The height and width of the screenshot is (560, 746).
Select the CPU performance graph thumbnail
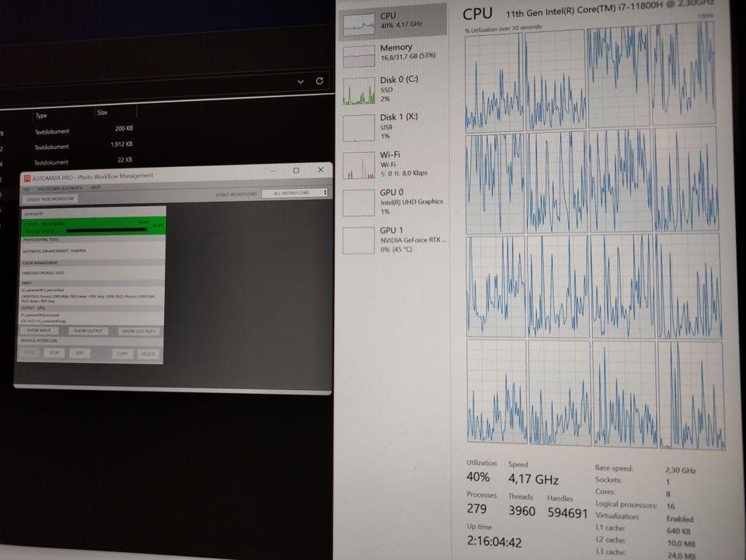click(358, 23)
